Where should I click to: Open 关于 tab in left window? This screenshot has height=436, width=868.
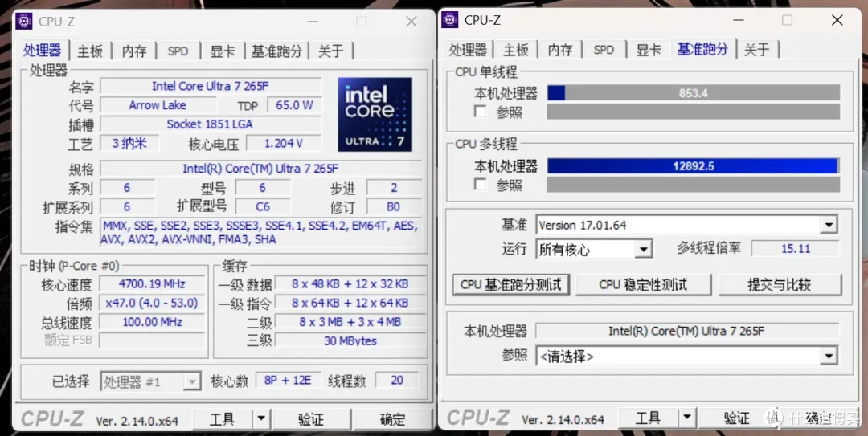tap(331, 51)
